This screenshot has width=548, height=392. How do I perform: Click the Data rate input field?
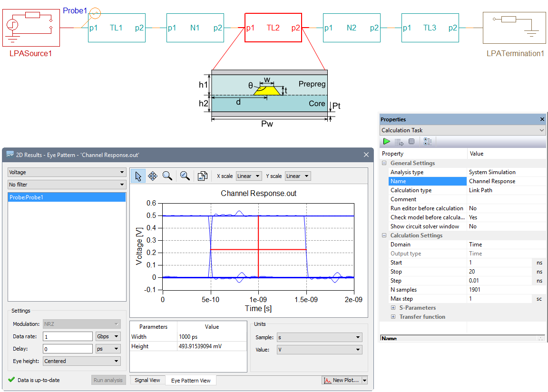coord(68,336)
